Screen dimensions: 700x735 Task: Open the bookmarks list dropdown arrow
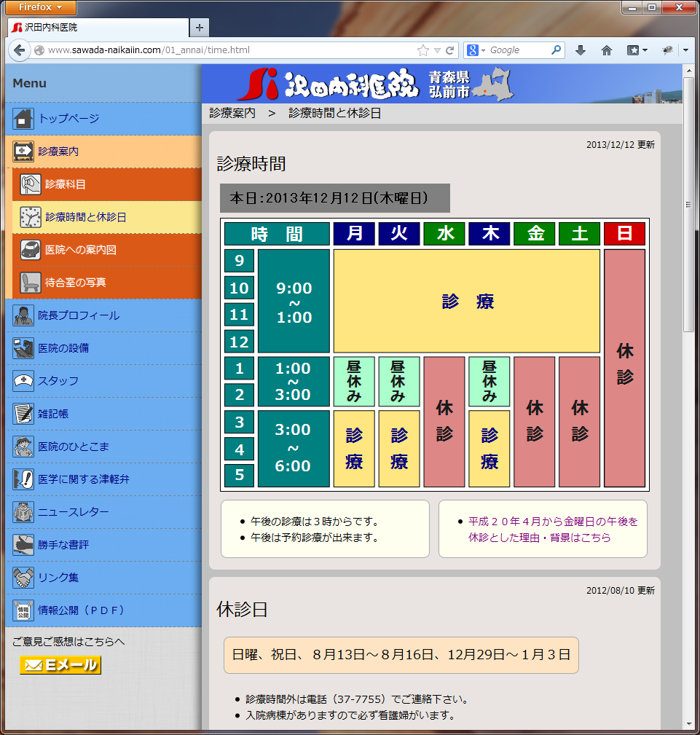(645, 50)
